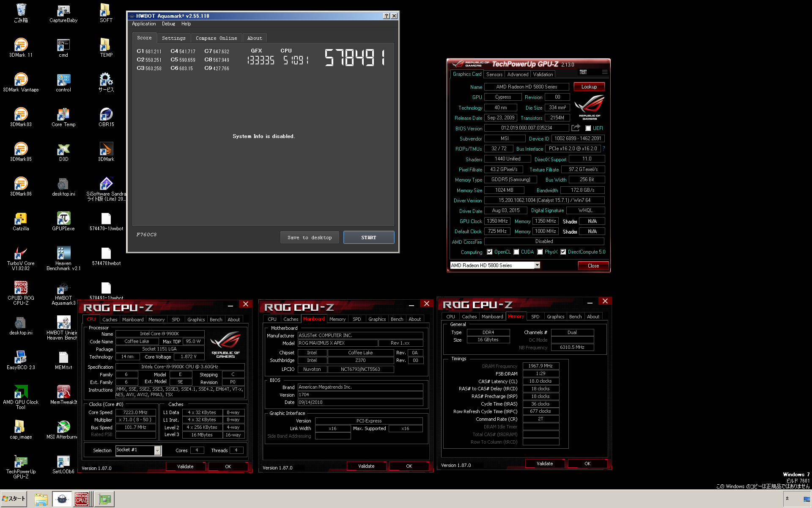Toggle the DirectCompute 5.0 checkbox
812x508 pixels.
click(563, 252)
